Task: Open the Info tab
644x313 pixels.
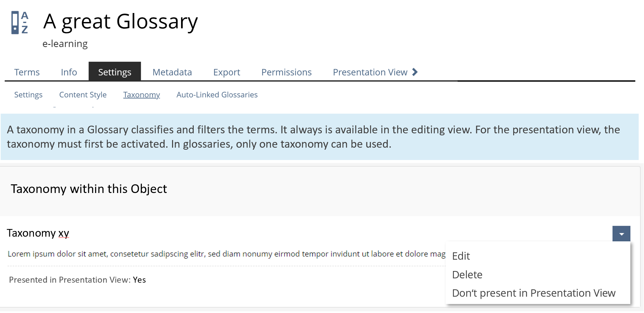Action: [x=69, y=72]
